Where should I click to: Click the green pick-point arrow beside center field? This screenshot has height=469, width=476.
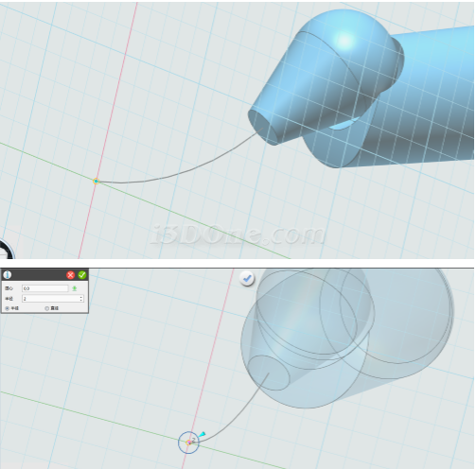click(x=75, y=288)
